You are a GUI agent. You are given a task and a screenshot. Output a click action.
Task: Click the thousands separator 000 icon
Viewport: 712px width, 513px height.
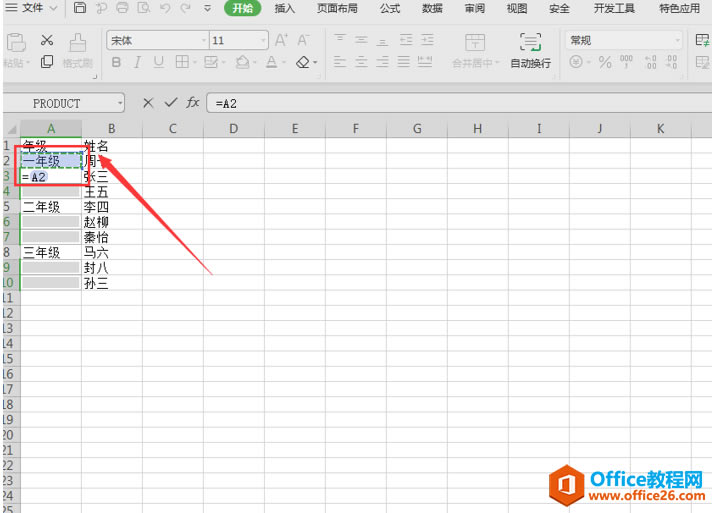[626, 62]
